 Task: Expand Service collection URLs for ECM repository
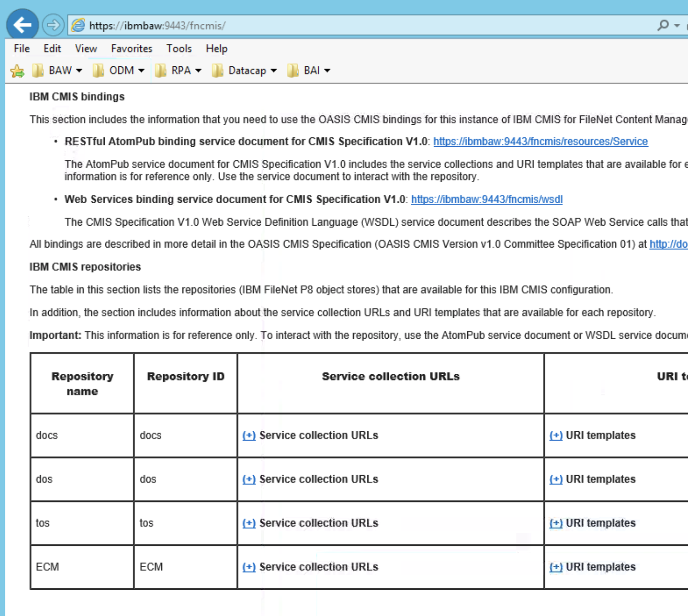[x=249, y=567]
